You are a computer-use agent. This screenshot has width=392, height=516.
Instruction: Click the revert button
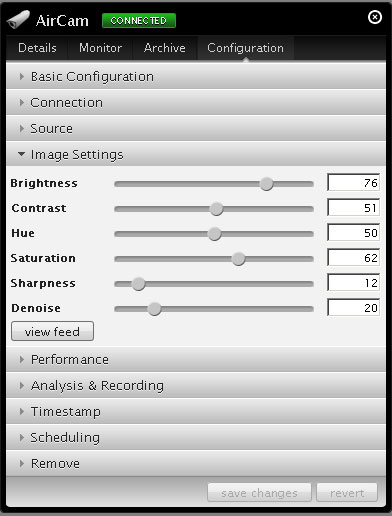click(347, 493)
